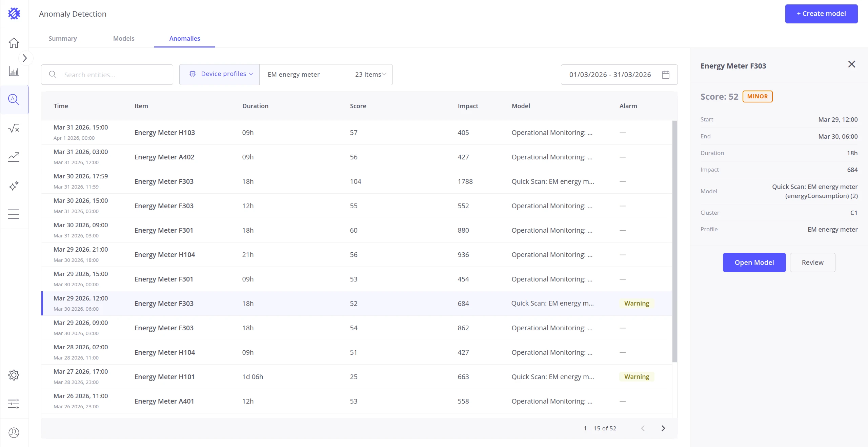Viewport: 868px width, 447px height.
Task: Select Energy Meter F301 row with 18h duration
Action: click(357, 230)
